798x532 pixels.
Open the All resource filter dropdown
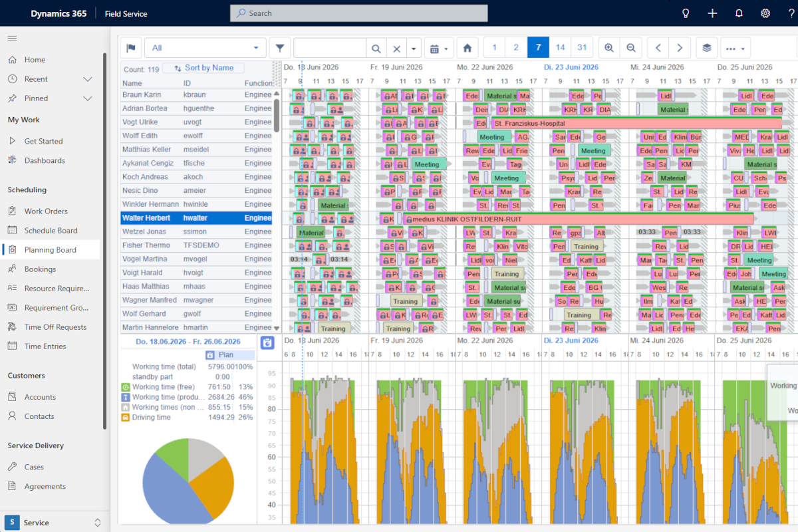point(205,48)
